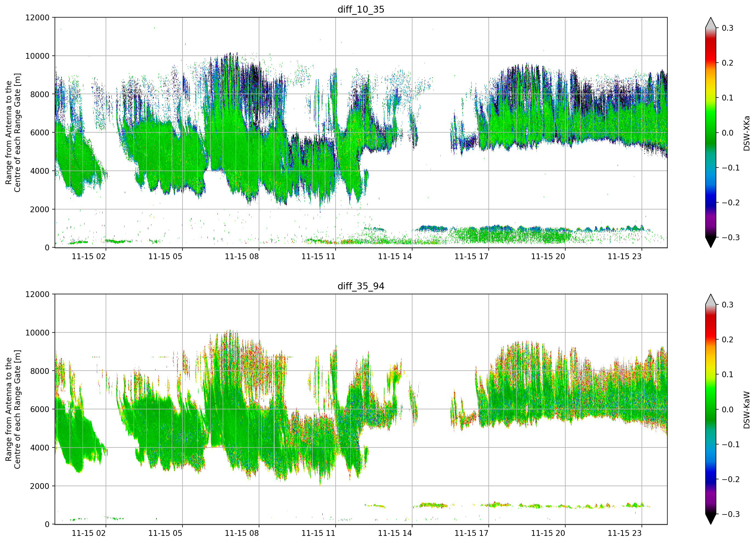Click the red region of top colorbar
Viewport: 756px width, 543px height.
[711, 50]
